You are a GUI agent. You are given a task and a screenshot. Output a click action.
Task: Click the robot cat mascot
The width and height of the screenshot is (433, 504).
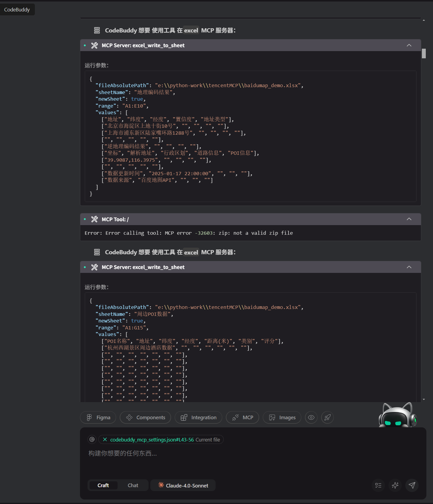(x=398, y=415)
